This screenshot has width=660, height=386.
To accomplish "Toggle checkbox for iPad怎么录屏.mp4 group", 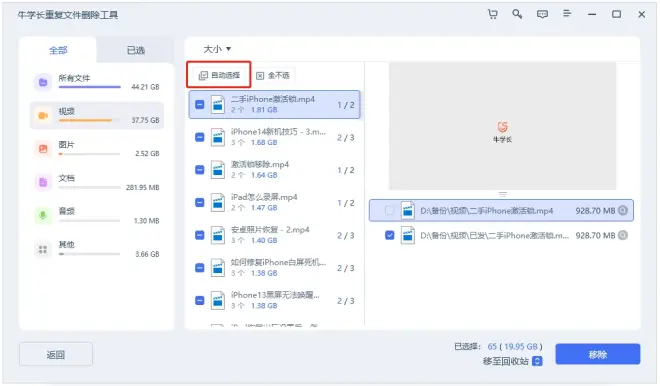I will click(200, 202).
